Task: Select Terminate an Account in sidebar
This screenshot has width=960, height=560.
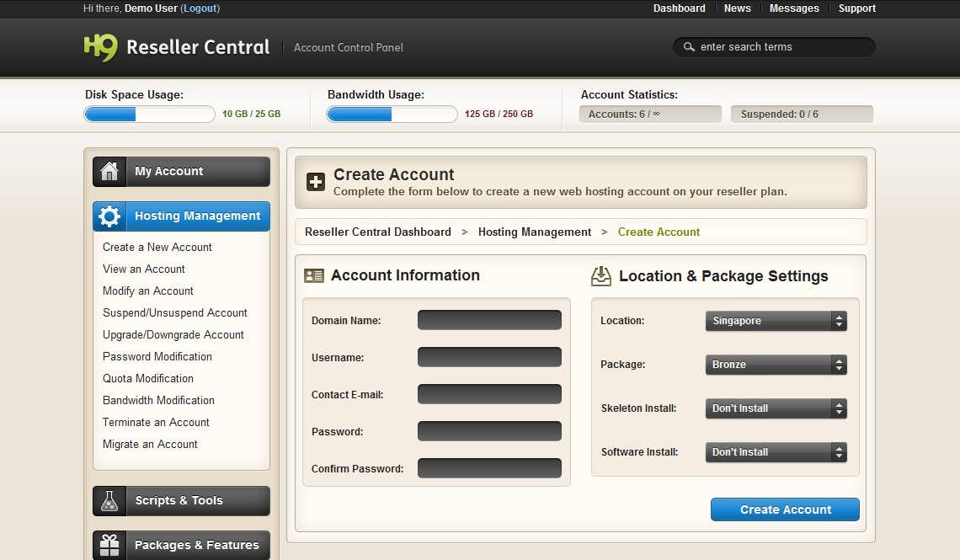Action: 156,423
